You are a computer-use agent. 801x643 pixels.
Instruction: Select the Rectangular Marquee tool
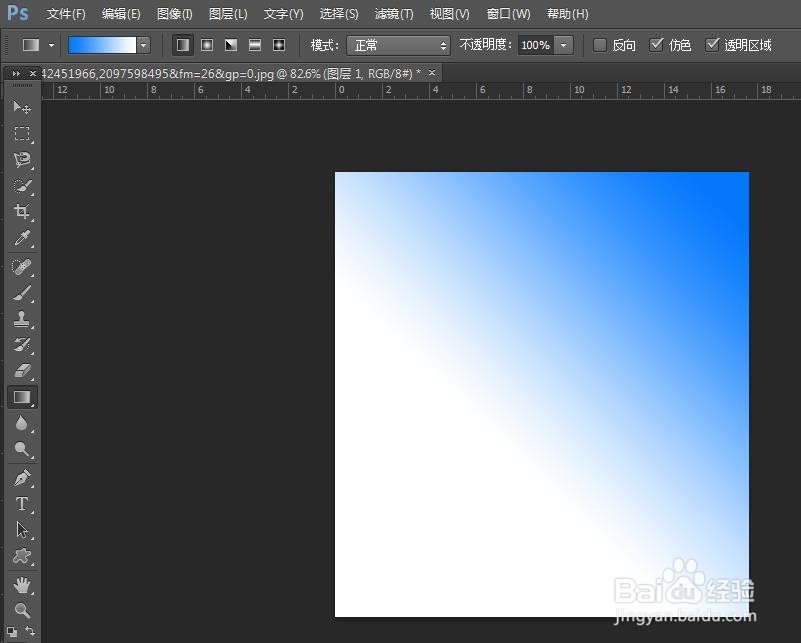tap(21, 133)
